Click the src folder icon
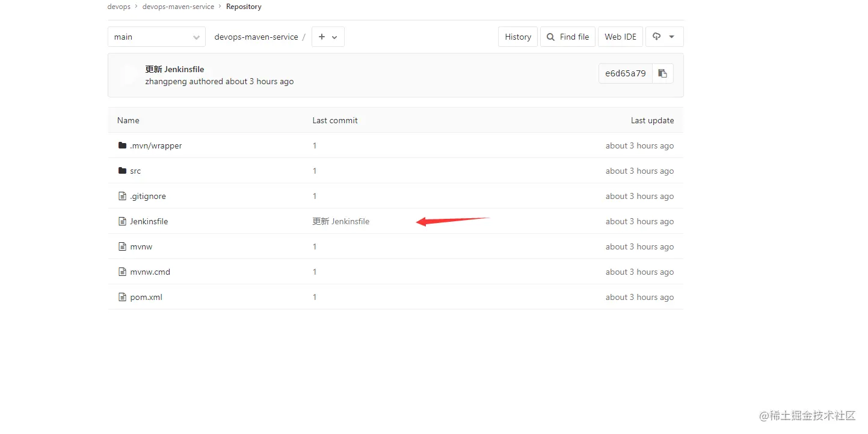Image resolution: width=868 pixels, height=434 pixels. (122, 171)
